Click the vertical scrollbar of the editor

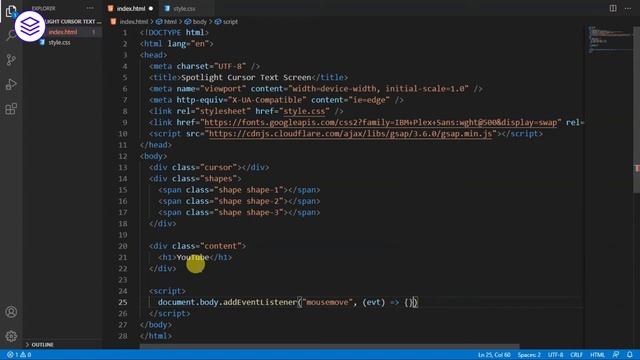point(636,110)
